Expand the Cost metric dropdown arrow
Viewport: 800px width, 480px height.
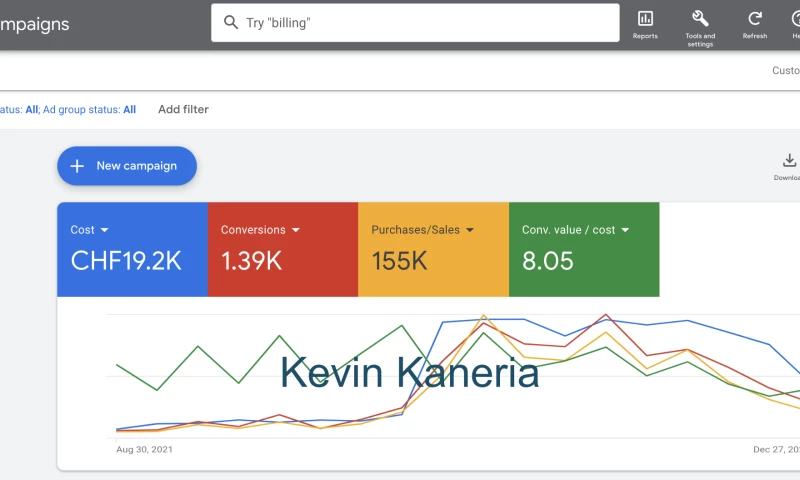click(x=104, y=230)
